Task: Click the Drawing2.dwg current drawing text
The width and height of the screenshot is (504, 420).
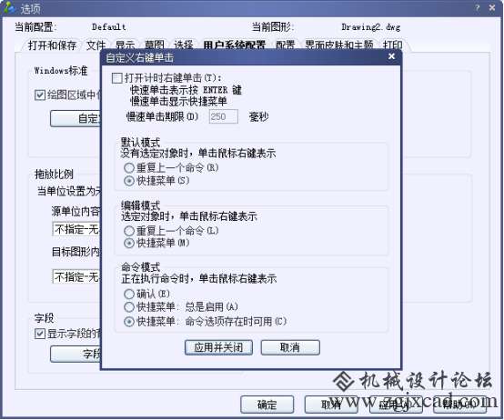Action: click(x=370, y=27)
